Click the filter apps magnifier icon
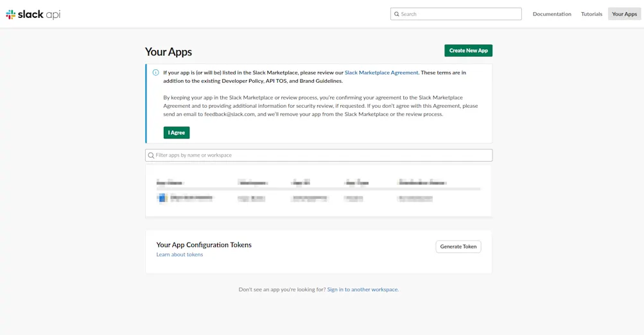644x335 pixels. coord(151,155)
